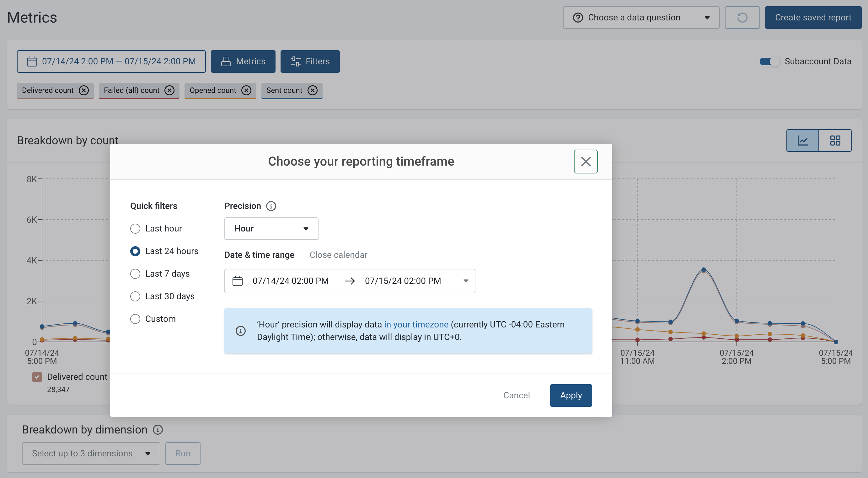Uncheck the Delivered count legend checkbox
This screenshot has height=478, width=868.
(x=37, y=377)
